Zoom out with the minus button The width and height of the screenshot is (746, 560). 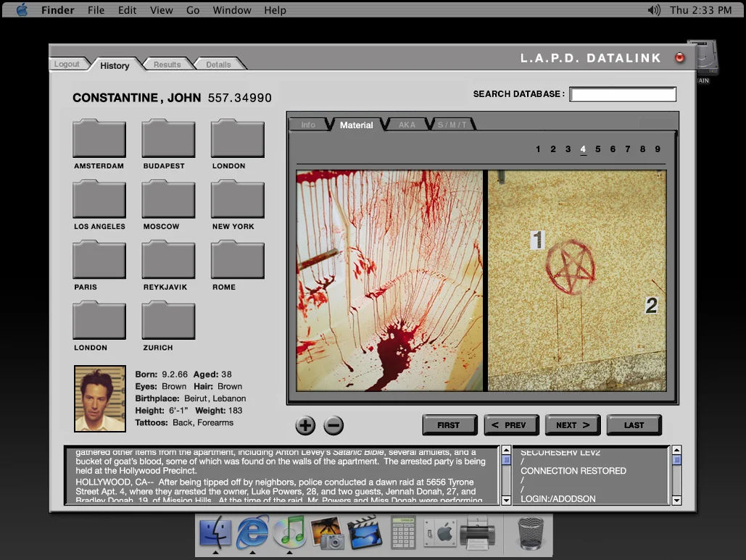(333, 425)
